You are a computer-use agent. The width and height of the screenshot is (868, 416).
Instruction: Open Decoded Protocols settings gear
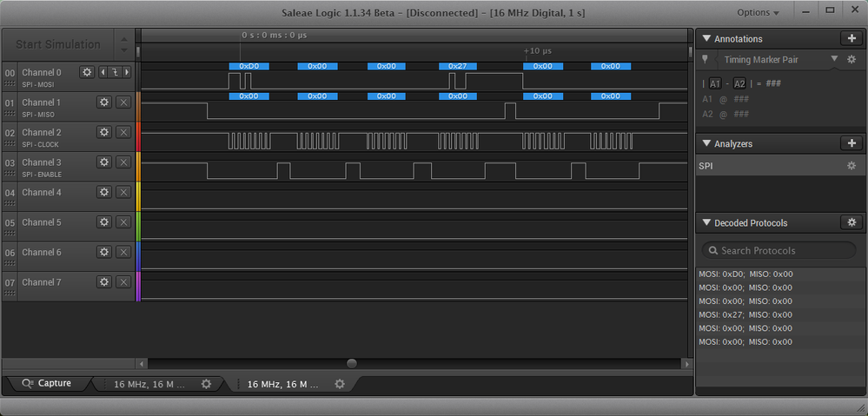(851, 222)
